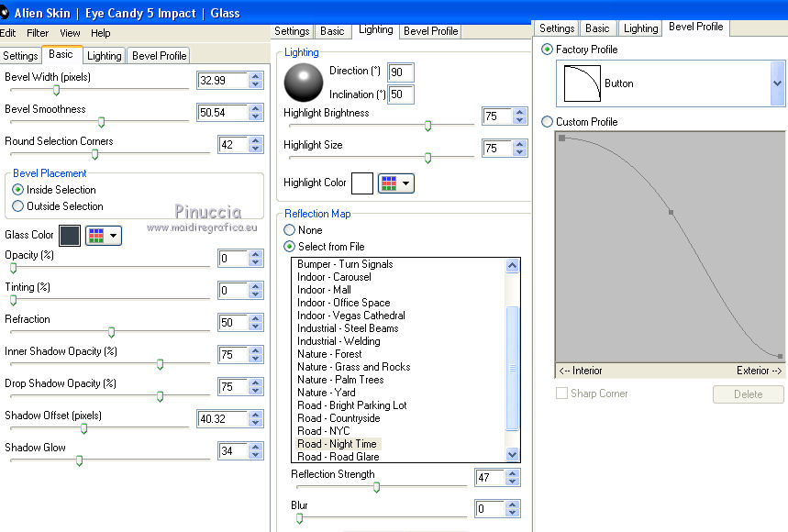Viewport: 788px width, 532px height.
Task: Select 'Road - Bright Parking Lot' reflection map
Action: (x=351, y=405)
